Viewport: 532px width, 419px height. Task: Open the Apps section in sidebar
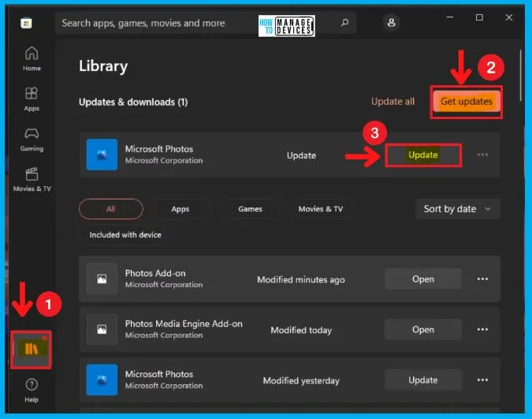coord(32,99)
